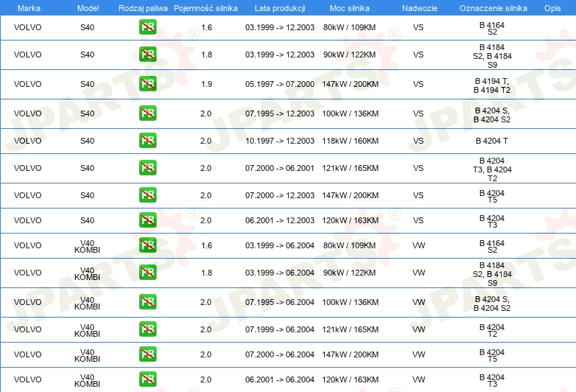Screen dimensions: 576x392
Task: Click the Nadwozie column header
Action: click(418, 7)
